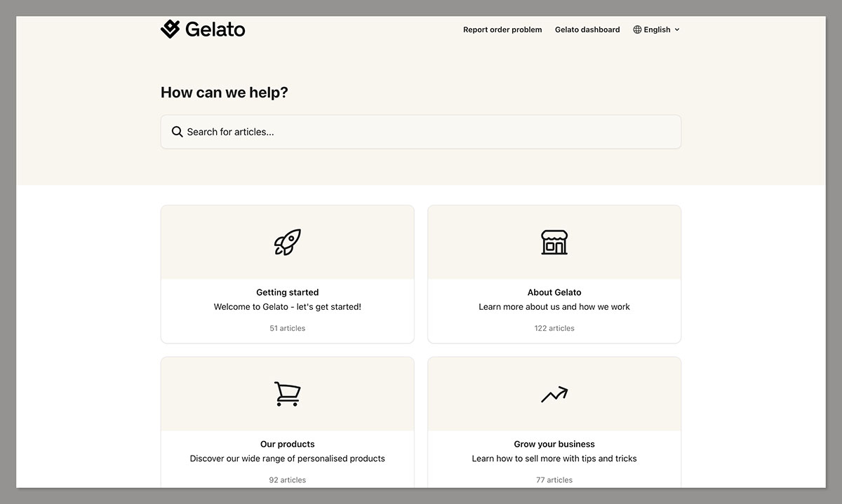Click the Gelato diamond logo icon
The width and height of the screenshot is (842, 504).
[x=168, y=29]
